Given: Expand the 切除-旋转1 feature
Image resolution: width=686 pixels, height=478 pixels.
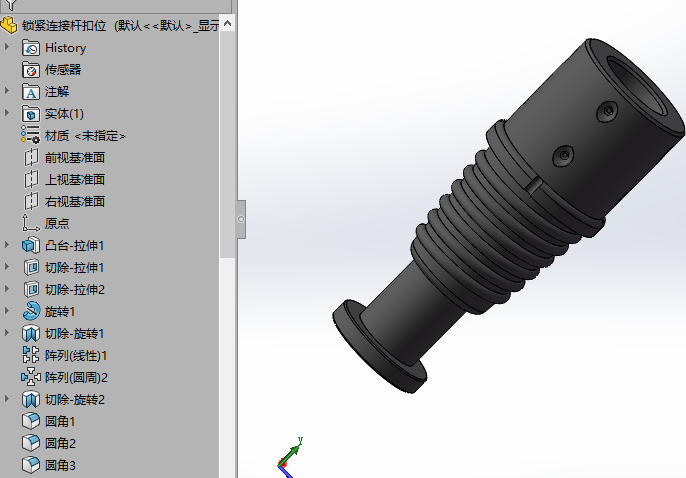Looking at the screenshot, I should tap(7, 333).
